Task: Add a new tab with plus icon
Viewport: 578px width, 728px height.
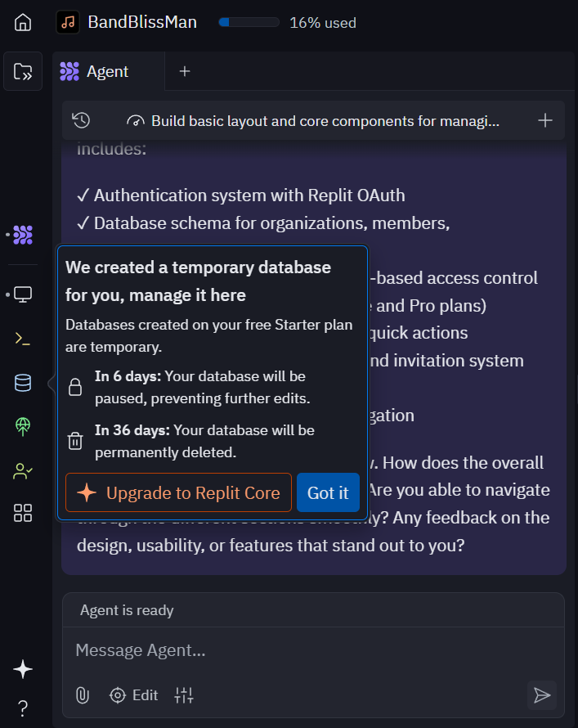Action: tap(185, 71)
